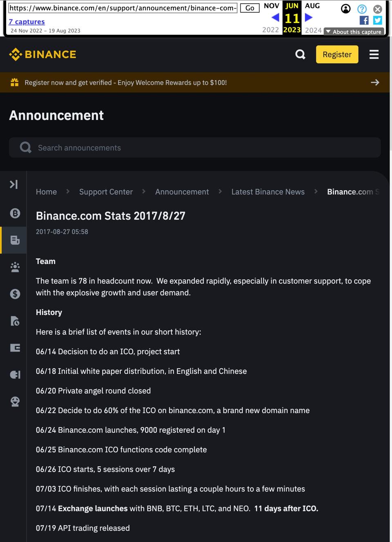The height and width of the screenshot is (542, 392).
Task: Select the Bitcoin crypto category icon
Action: pyautogui.click(x=15, y=213)
